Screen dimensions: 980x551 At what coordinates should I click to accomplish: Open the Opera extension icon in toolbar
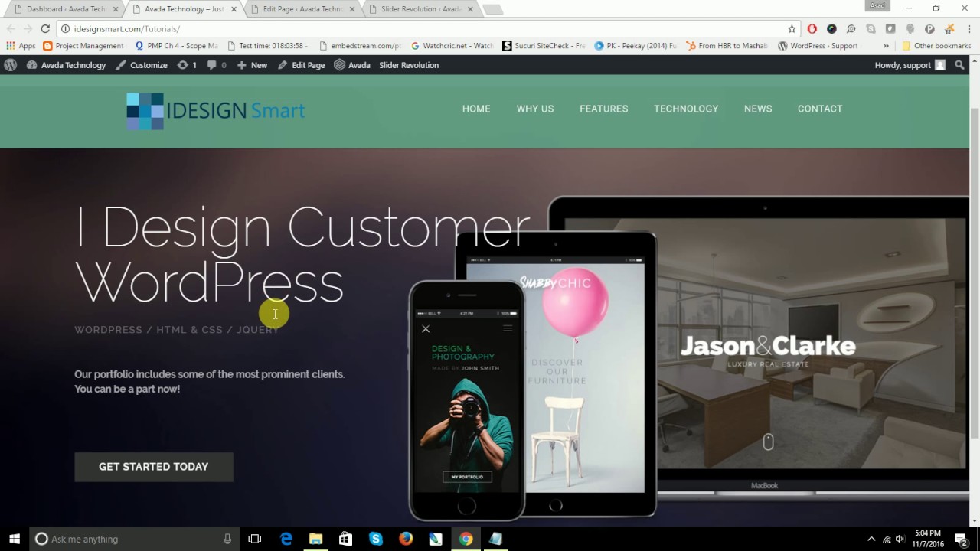click(812, 28)
